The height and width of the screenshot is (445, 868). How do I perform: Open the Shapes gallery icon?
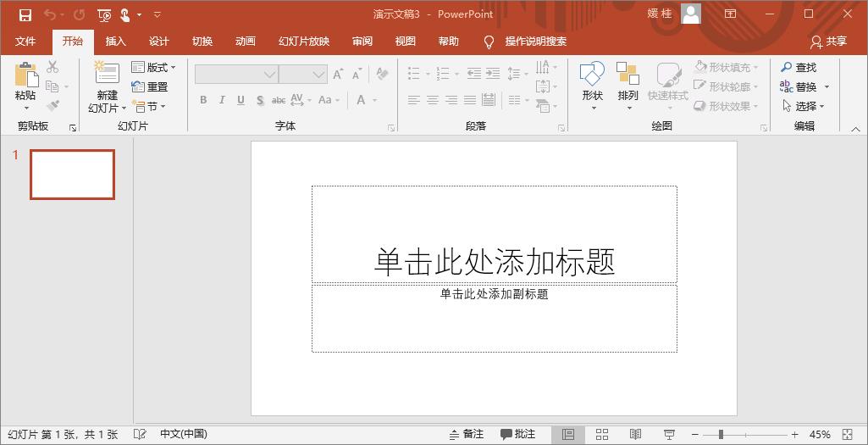(592, 75)
